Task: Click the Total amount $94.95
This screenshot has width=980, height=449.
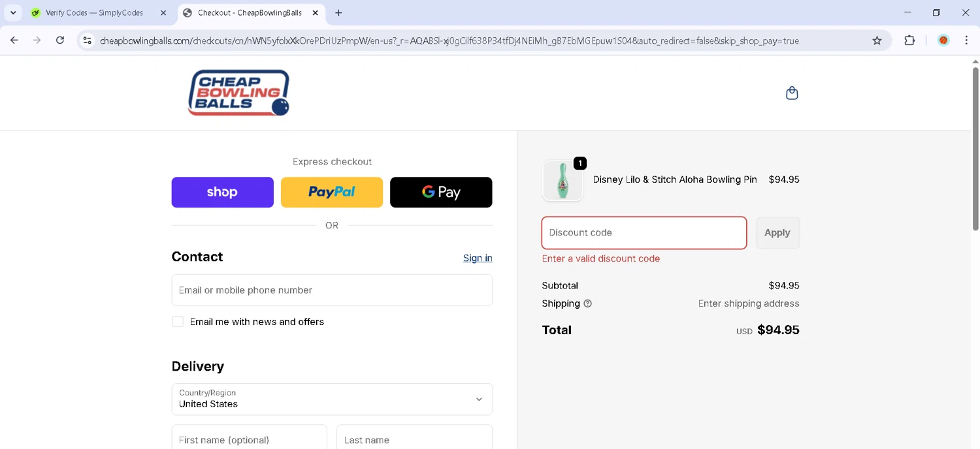Action: pyautogui.click(x=778, y=330)
